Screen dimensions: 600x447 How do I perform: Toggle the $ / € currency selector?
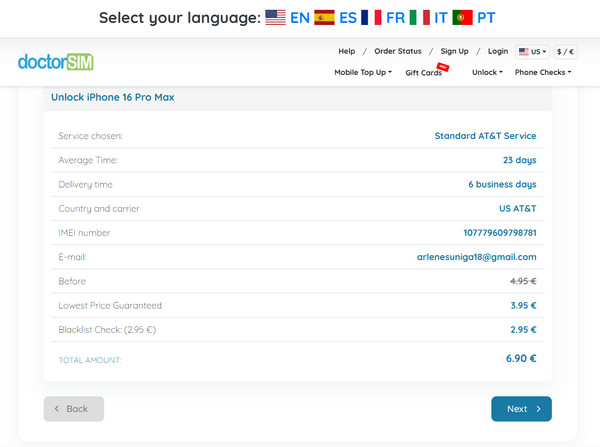[565, 52]
